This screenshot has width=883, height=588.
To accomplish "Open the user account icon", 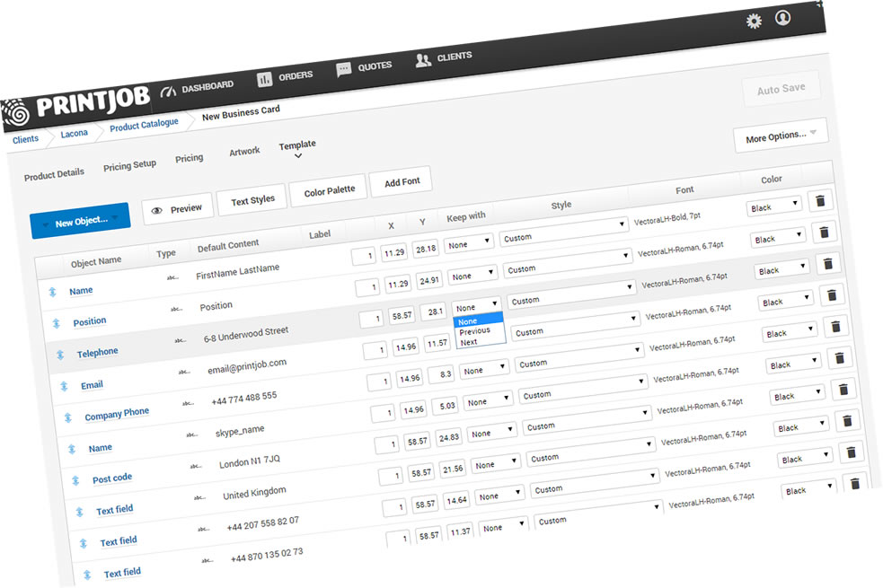I will [x=782, y=17].
